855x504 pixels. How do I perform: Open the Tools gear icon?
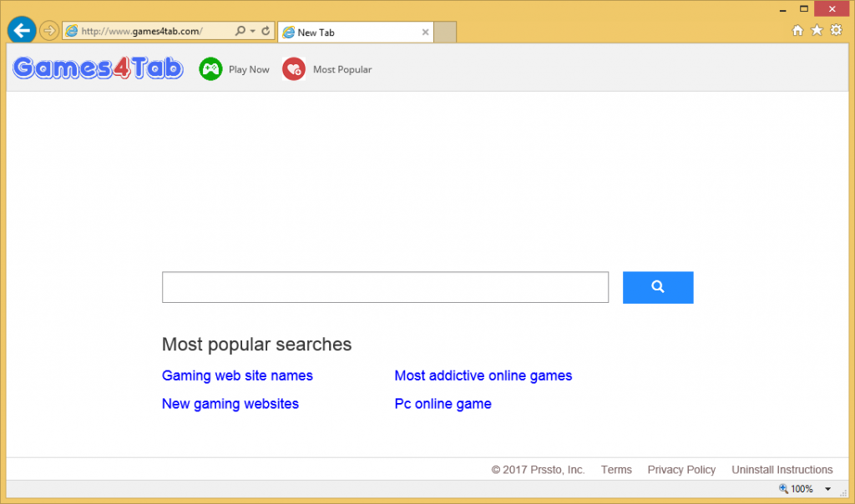coord(837,30)
